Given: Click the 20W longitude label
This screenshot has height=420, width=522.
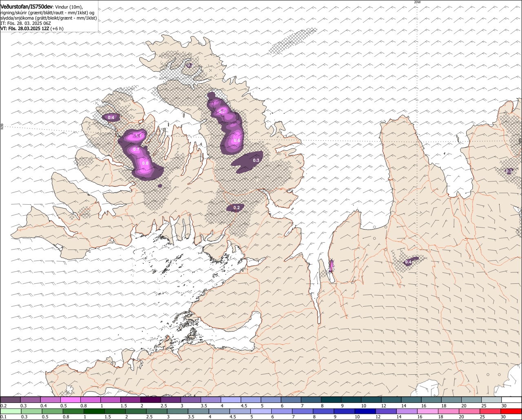Looking at the screenshot, I should tap(417, 2).
